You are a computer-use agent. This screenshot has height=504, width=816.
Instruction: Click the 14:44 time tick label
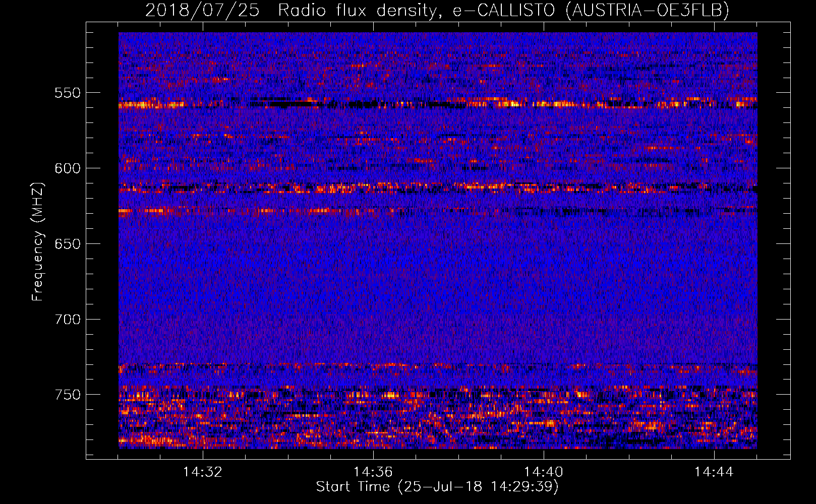(714, 472)
